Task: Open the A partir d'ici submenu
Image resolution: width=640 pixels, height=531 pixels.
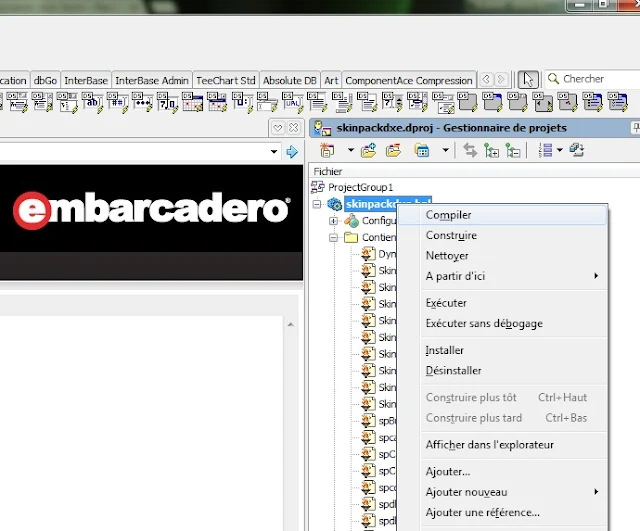Action: pos(502,276)
